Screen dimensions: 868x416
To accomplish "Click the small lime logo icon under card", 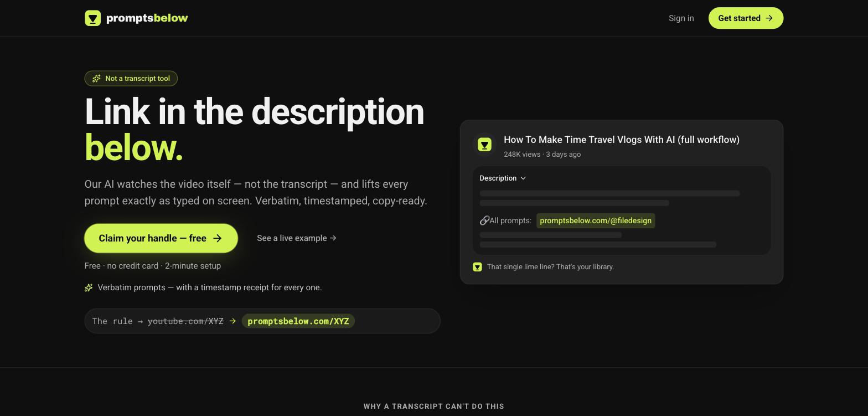I will tap(478, 267).
